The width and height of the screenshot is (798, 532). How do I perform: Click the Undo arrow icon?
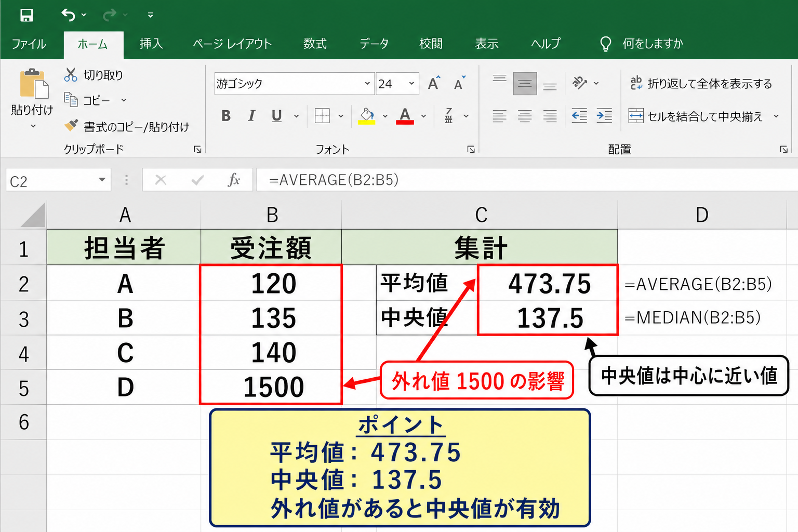tap(68, 15)
